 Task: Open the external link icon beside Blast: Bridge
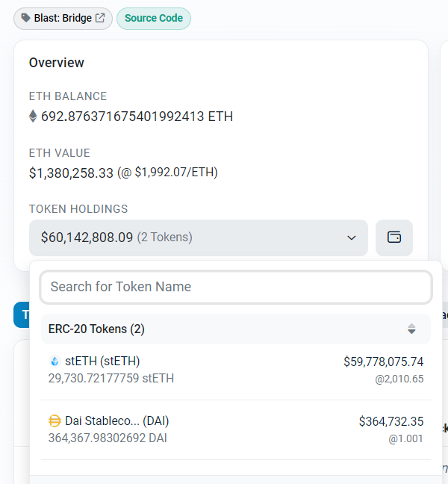(x=100, y=18)
